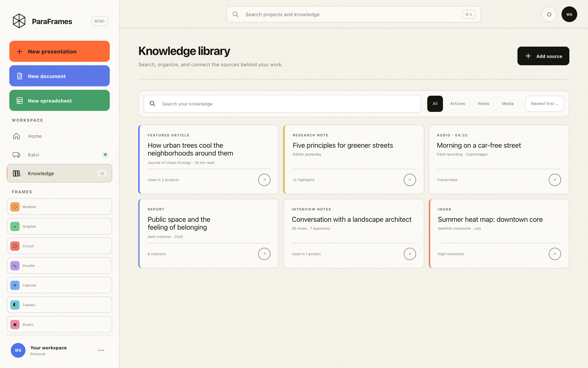Click Your workspace Personal label
Viewport: 588px width, 368px height.
49,350
